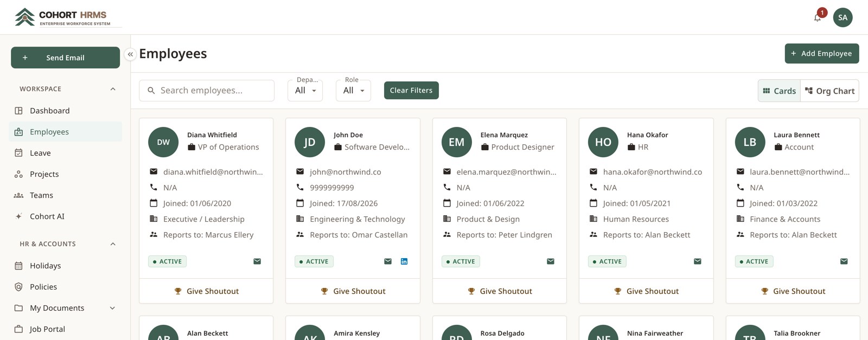Click the mail icon on Laura Bennett's card
Screen dimensions: 868x340
pos(844,261)
